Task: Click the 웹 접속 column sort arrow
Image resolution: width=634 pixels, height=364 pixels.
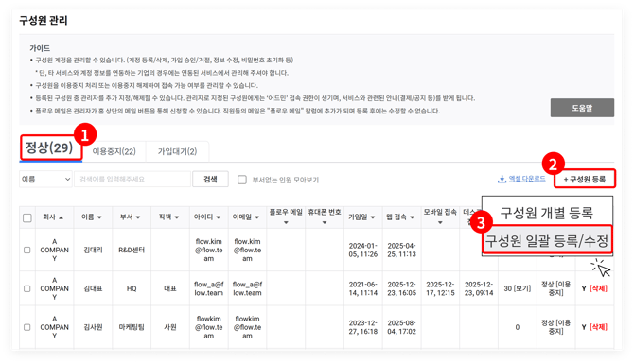Action: tap(412, 217)
